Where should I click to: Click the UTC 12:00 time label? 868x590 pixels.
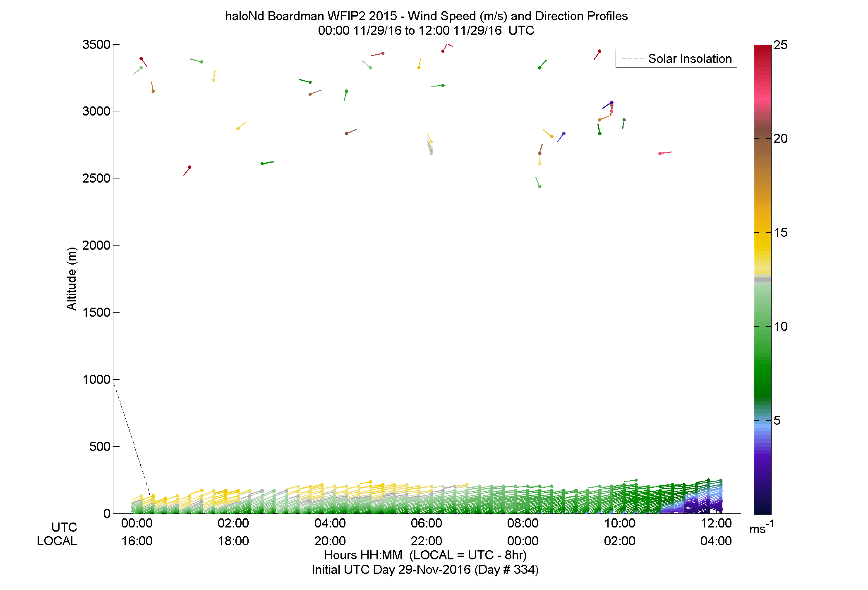coord(716,523)
